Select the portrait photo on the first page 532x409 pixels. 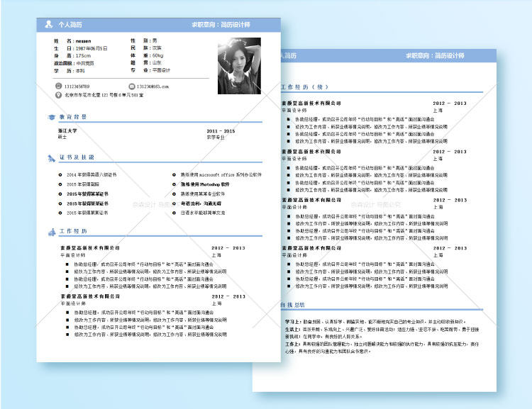click(x=239, y=66)
